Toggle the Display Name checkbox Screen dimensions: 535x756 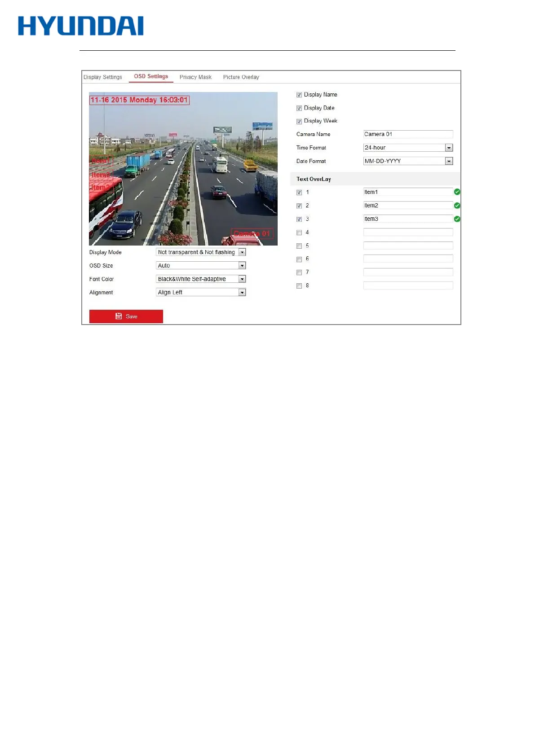click(x=299, y=95)
